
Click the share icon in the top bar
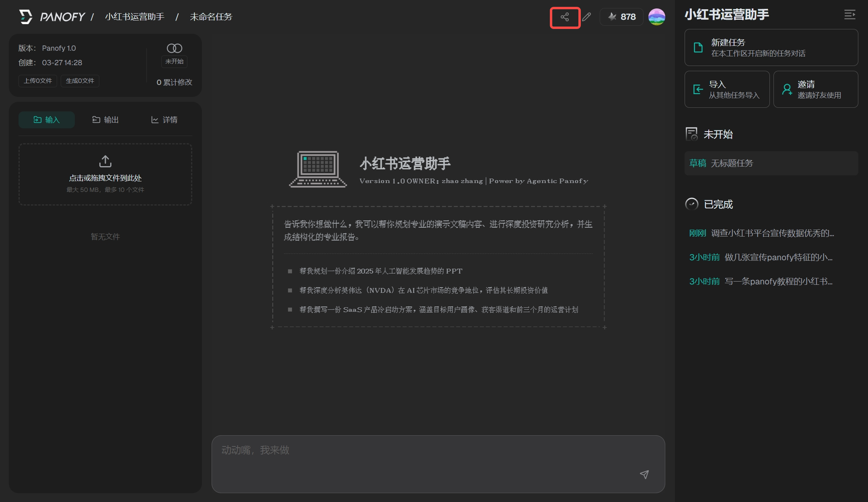point(565,17)
